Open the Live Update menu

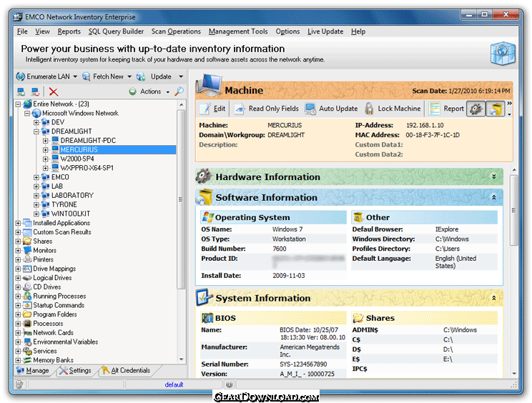[325, 31]
